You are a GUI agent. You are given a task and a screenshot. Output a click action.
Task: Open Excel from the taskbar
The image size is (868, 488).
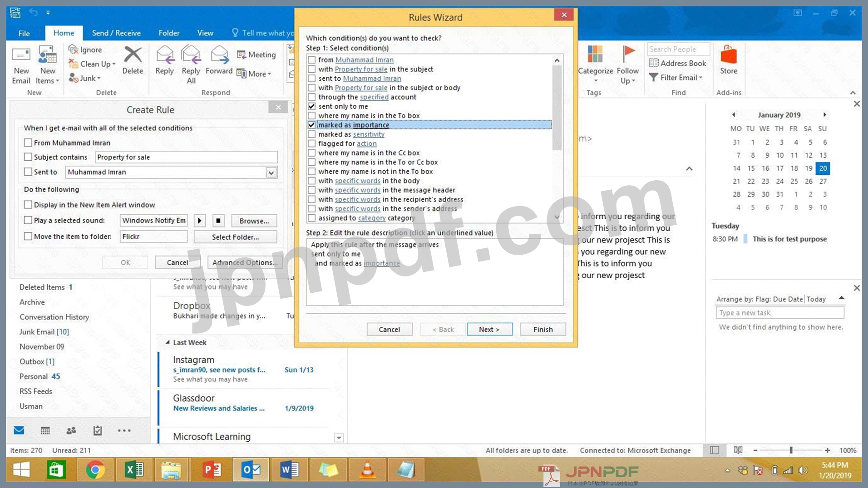(134, 470)
